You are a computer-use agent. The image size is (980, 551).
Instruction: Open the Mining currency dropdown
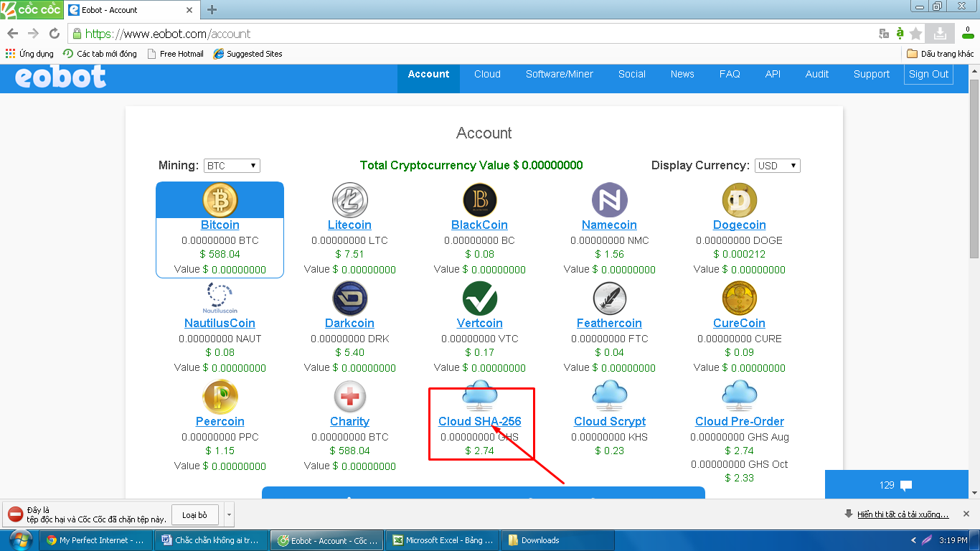(x=232, y=166)
